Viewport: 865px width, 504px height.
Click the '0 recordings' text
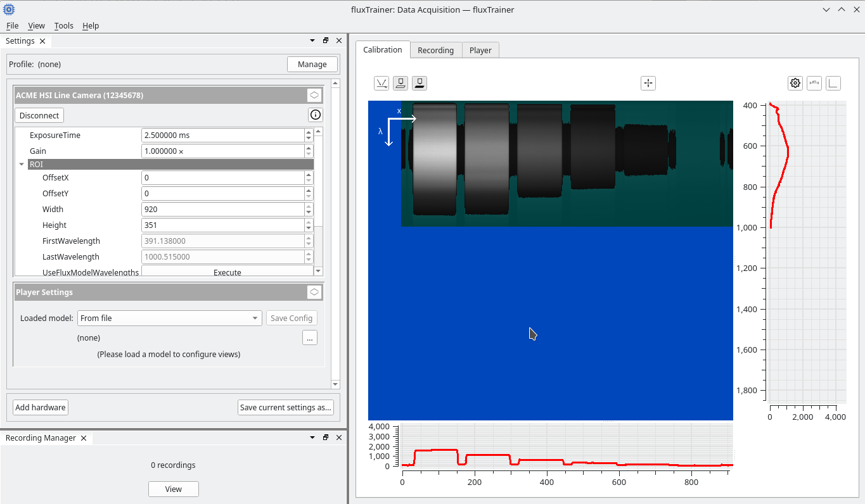(x=173, y=465)
